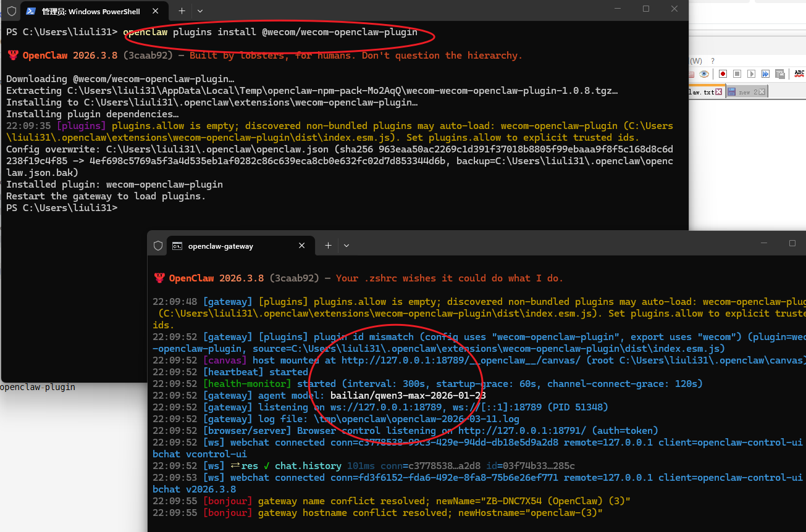806x532 pixels.
Task: Click the 'Restart the gateway to load plugins.' line
Action: click(x=106, y=196)
